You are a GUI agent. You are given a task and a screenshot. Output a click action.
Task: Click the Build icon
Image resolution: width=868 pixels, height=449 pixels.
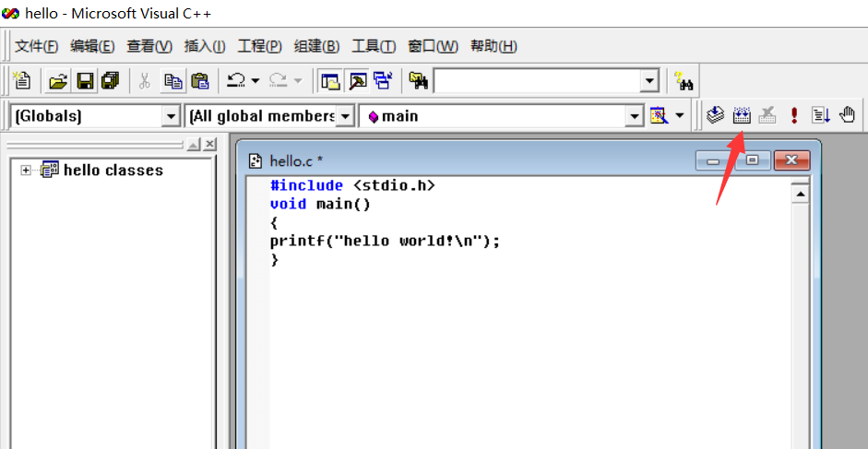(x=742, y=115)
